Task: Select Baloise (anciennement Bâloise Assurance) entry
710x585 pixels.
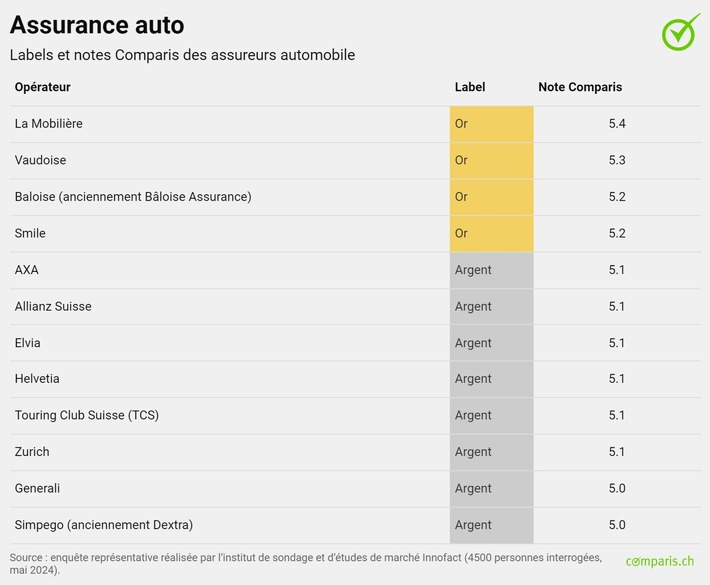Action: pyautogui.click(x=133, y=197)
